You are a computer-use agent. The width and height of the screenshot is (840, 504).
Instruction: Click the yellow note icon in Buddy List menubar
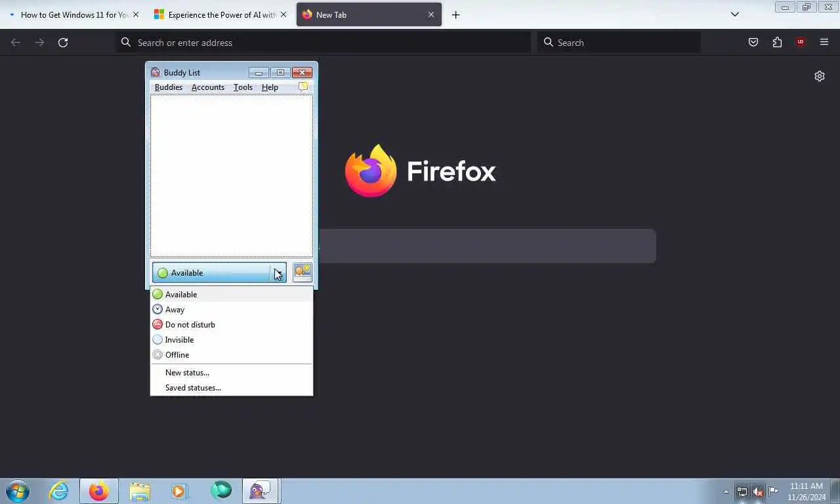(303, 87)
